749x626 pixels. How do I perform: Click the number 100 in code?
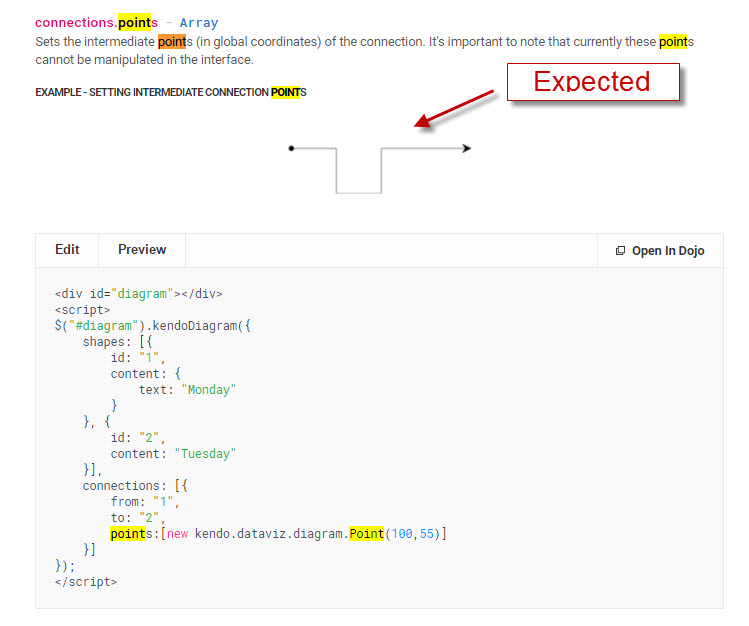point(401,534)
